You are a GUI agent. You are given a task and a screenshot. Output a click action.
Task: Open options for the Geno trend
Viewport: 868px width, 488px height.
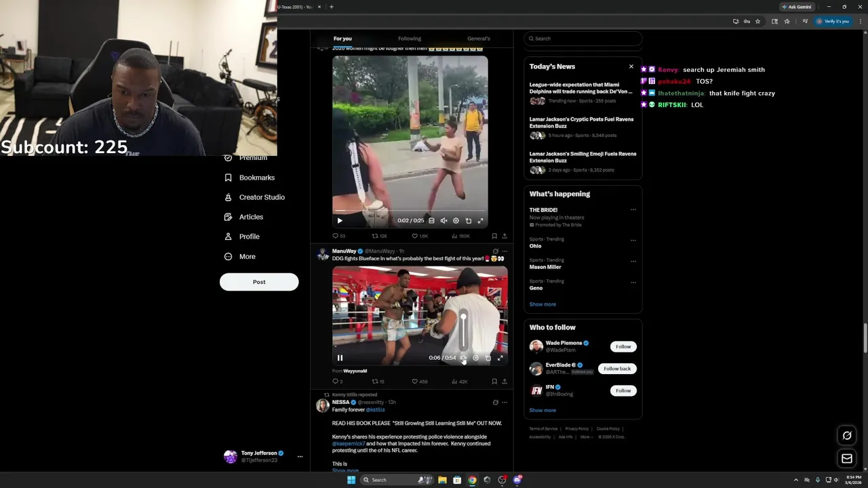[633, 281]
